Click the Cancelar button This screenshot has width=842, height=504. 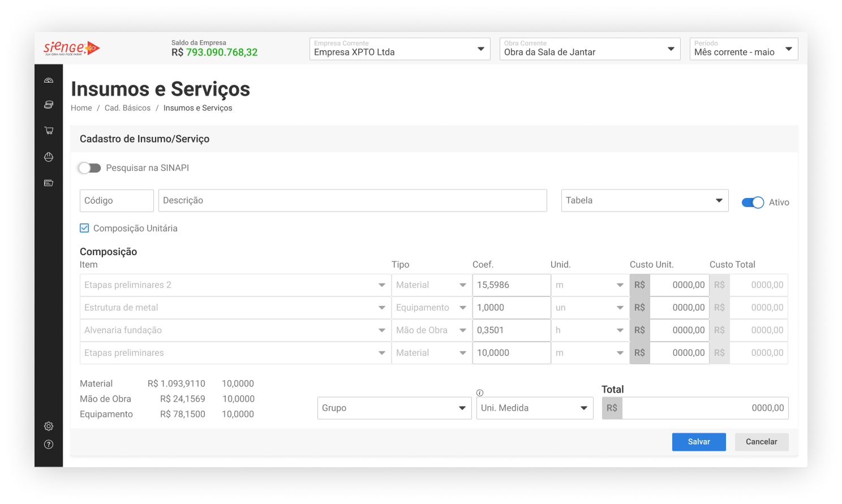[x=761, y=442]
